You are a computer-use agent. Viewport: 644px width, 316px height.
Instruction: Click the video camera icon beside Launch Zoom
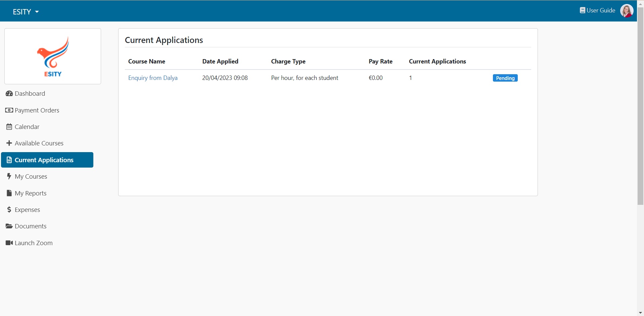(9, 243)
